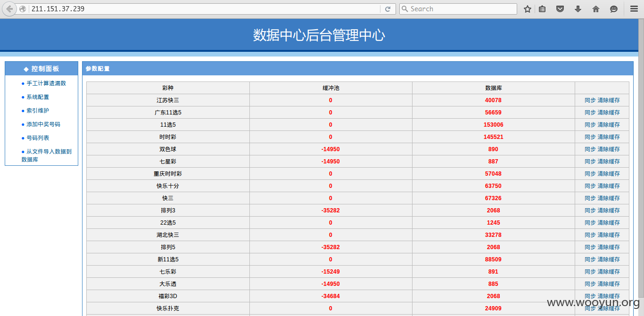Image resolution: width=644 pixels, height=316 pixels.
Task: Show bookmarks list icon
Action: pos(542,9)
